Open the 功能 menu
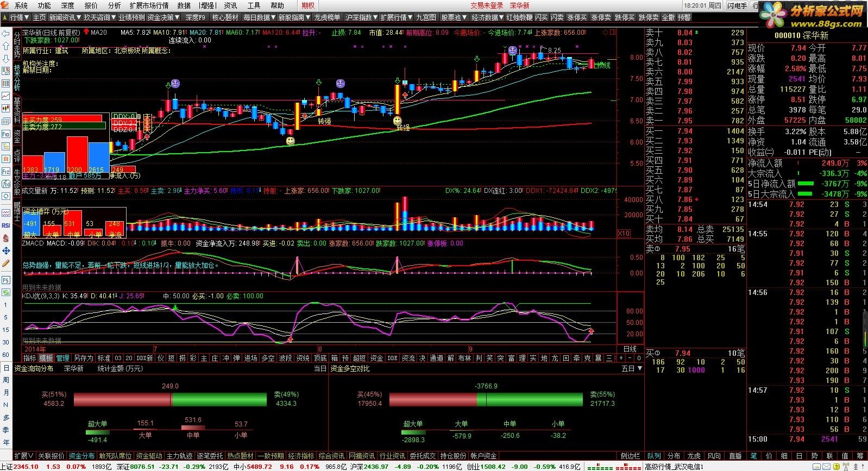The width and height of the screenshot is (868, 471). point(45,5)
